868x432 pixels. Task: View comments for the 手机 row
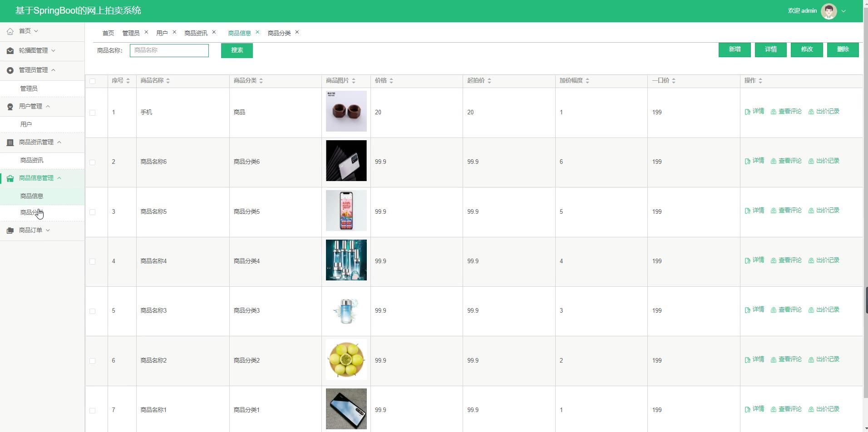coord(786,111)
